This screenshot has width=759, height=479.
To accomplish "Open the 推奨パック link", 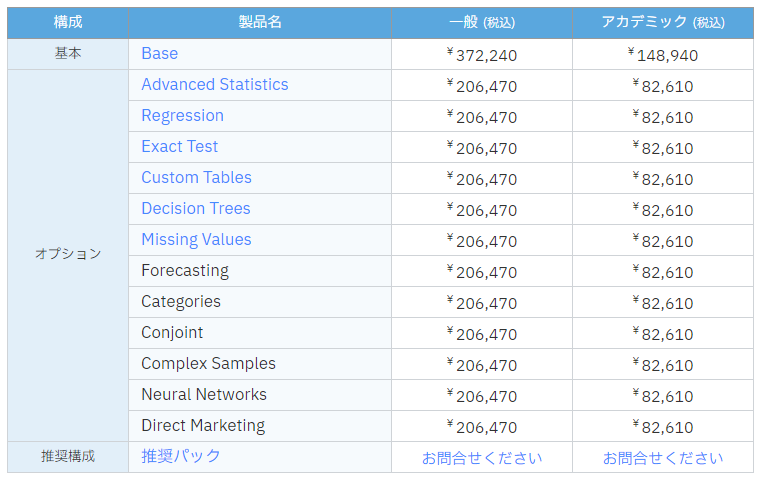I will (x=181, y=456).
